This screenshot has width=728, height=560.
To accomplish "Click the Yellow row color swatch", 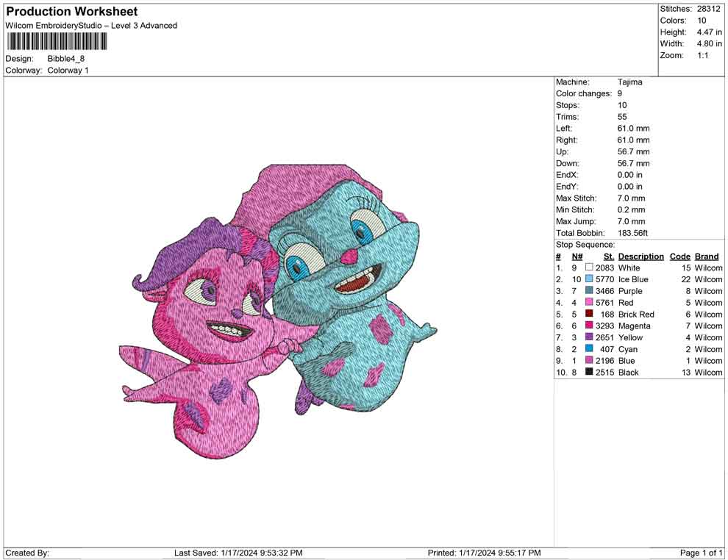I will (x=589, y=337).
